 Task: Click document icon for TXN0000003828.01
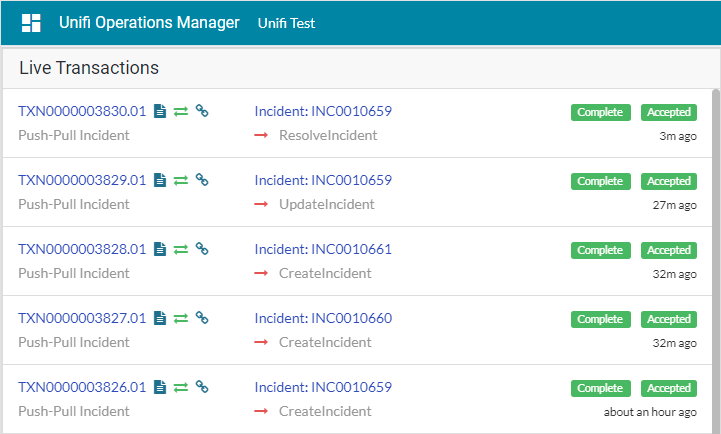(x=160, y=250)
